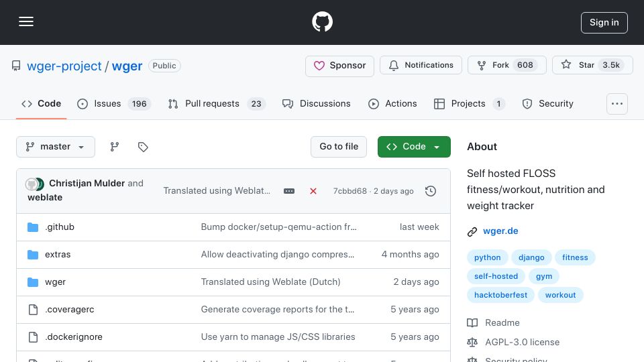The height and width of the screenshot is (362, 644).
Task: Open commit 7cbbd68
Action: pyautogui.click(x=350, y=191)
